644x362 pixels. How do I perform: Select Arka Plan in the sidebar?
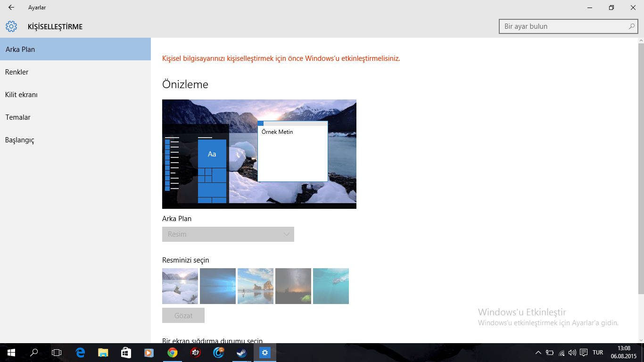click(x=75, y=49)
